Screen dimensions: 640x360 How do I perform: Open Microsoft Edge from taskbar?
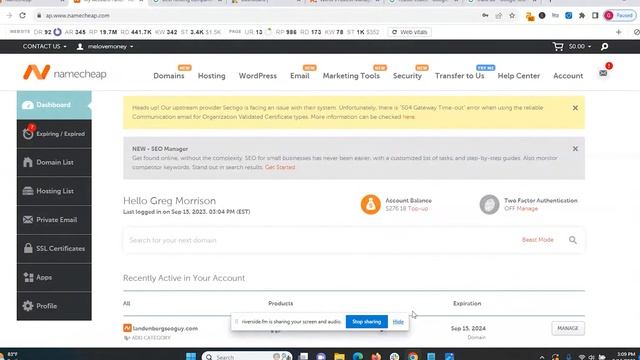click(x=358, y=356)
